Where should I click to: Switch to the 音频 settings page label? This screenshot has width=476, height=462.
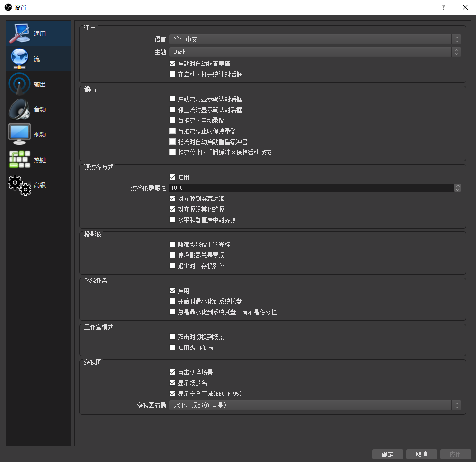(40, 109)
